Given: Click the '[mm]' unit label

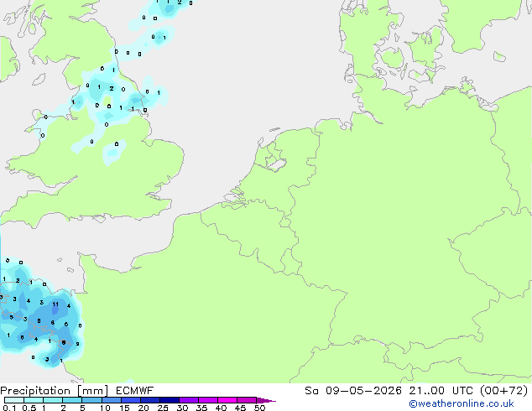Looking at the screenshot, I should coord(92,391).
